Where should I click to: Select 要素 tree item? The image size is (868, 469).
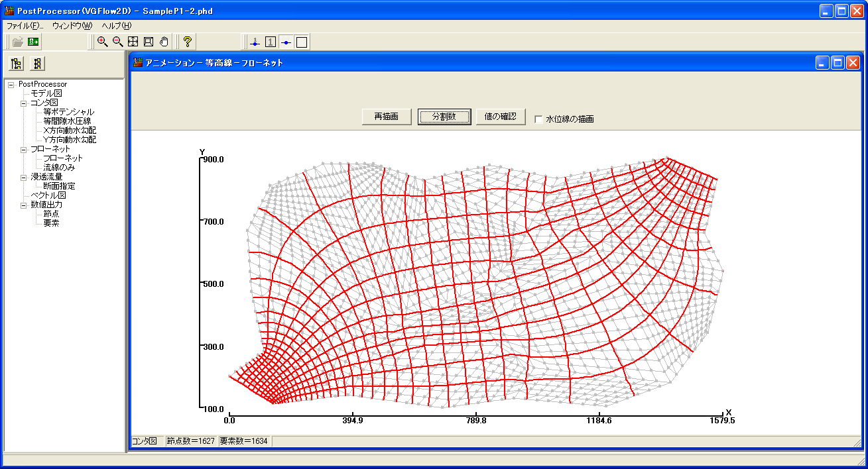pos(51,223)
